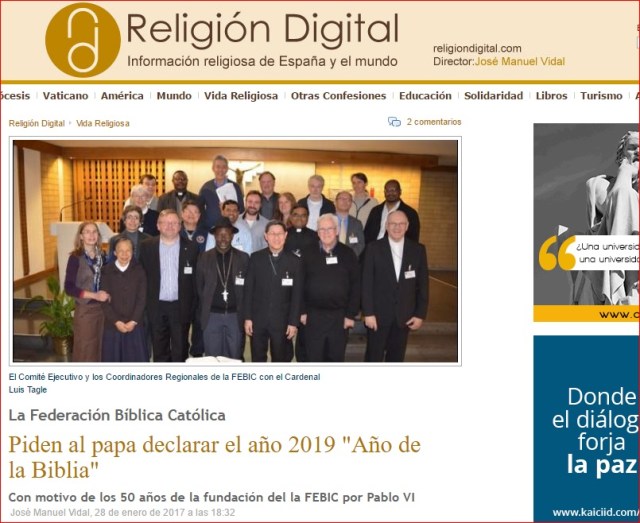Click the Religión Digital breadcrumb link
Screen dimensions: 640x523
coord(37,123)
